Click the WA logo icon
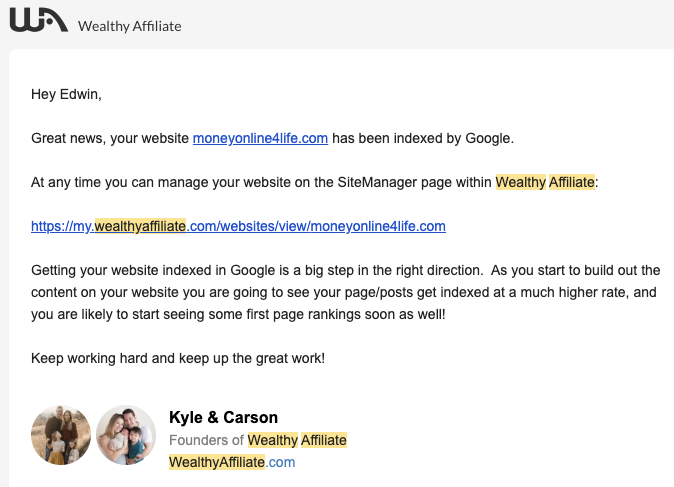 [38, 20]
